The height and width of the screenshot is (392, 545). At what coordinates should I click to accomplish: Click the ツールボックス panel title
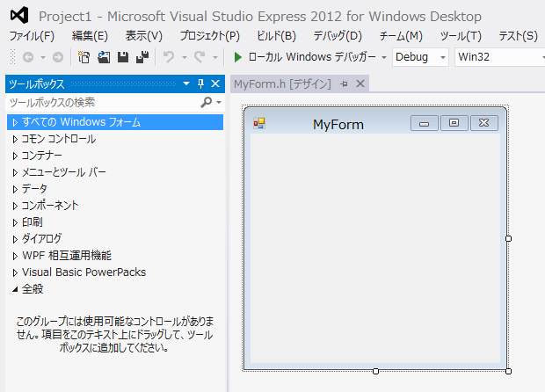point(37,83)
